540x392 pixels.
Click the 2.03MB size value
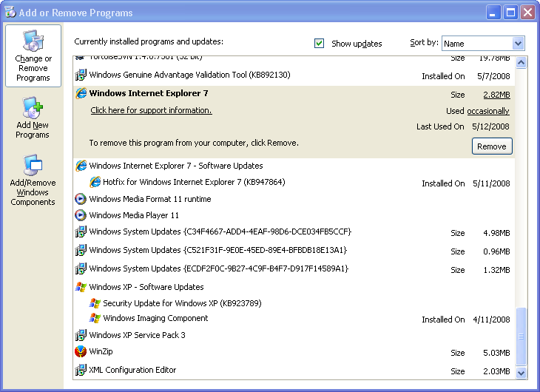tap(496, 371)
